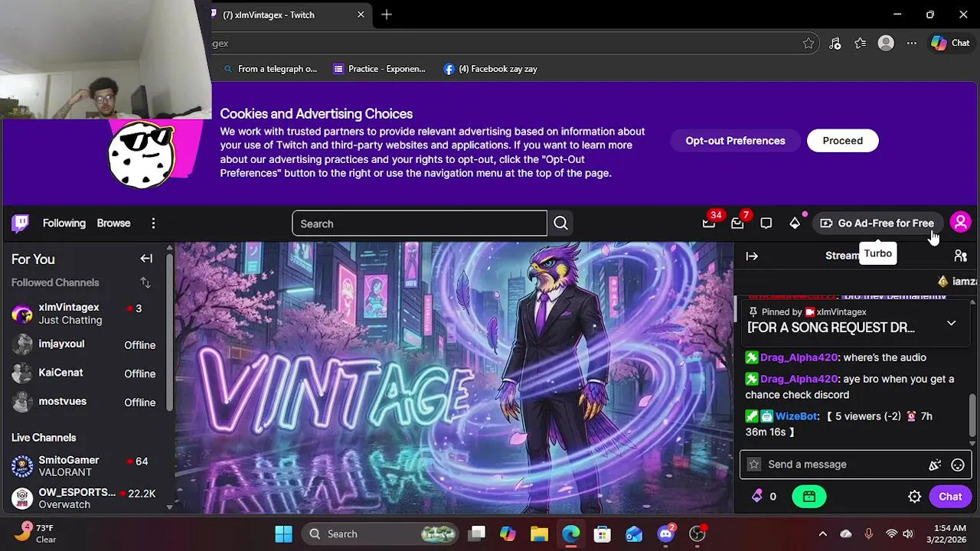Open File Explorer from the taskbar
The image size is (980, 551).
coord(539,534)
